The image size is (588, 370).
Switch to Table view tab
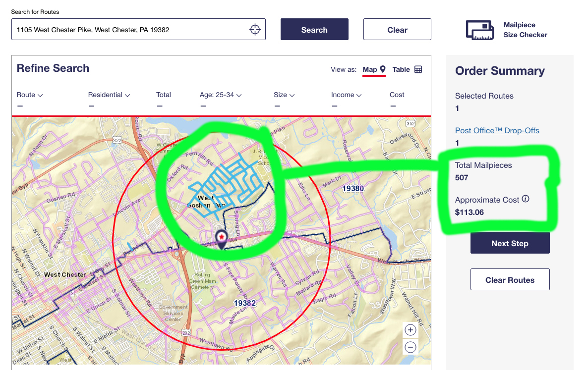(401, 69)
